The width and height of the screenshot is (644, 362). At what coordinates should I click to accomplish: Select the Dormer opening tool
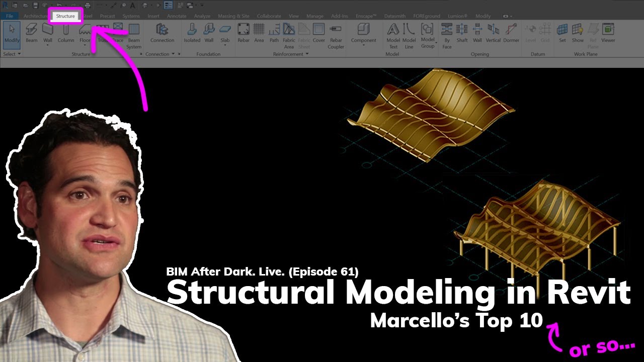coord(511,33)
